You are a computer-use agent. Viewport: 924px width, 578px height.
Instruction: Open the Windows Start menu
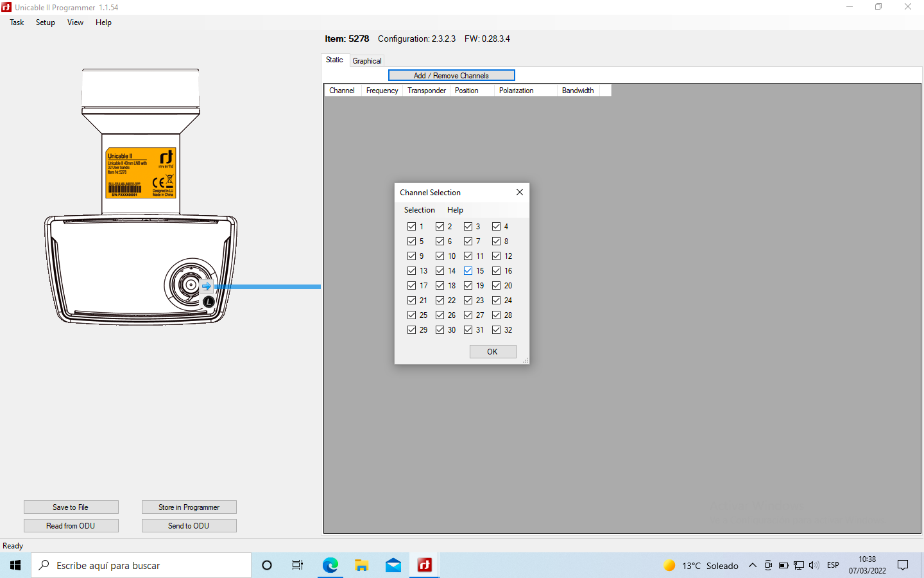(x=15, y=565)
